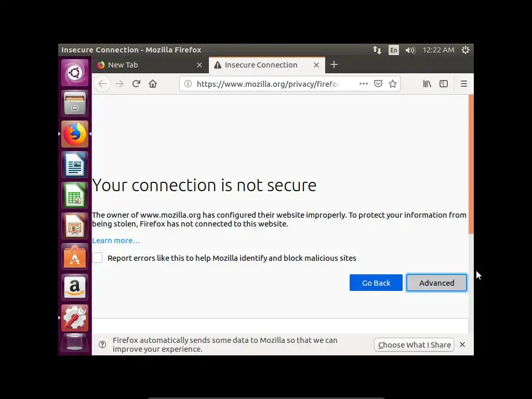
Task: Launch LibreOffice Impress
Action: click(75, 226)
